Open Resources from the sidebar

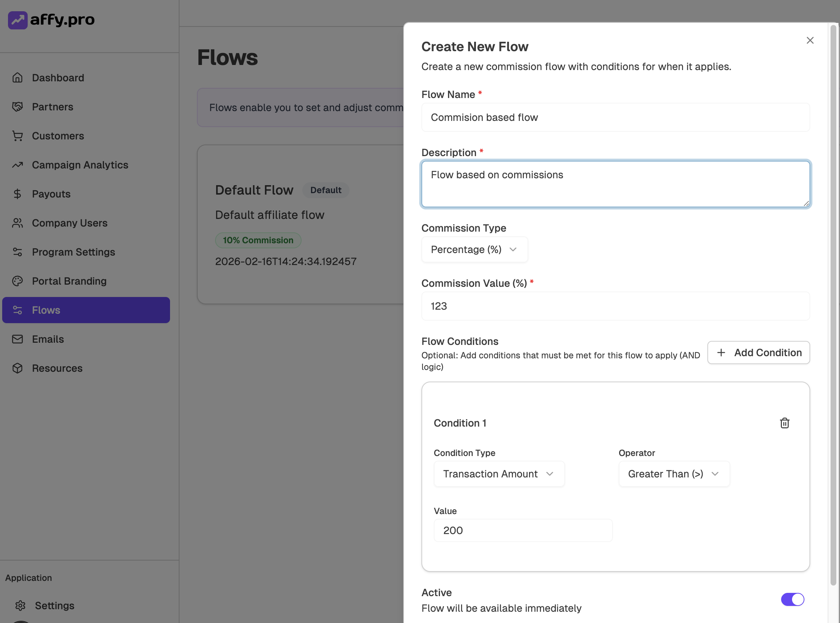coord(57,368)
